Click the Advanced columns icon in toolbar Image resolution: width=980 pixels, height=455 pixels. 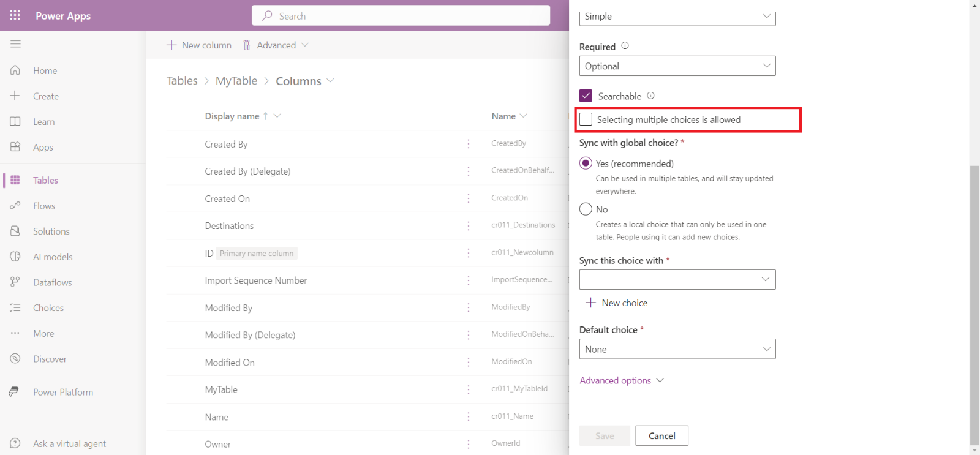pos(247,45)
